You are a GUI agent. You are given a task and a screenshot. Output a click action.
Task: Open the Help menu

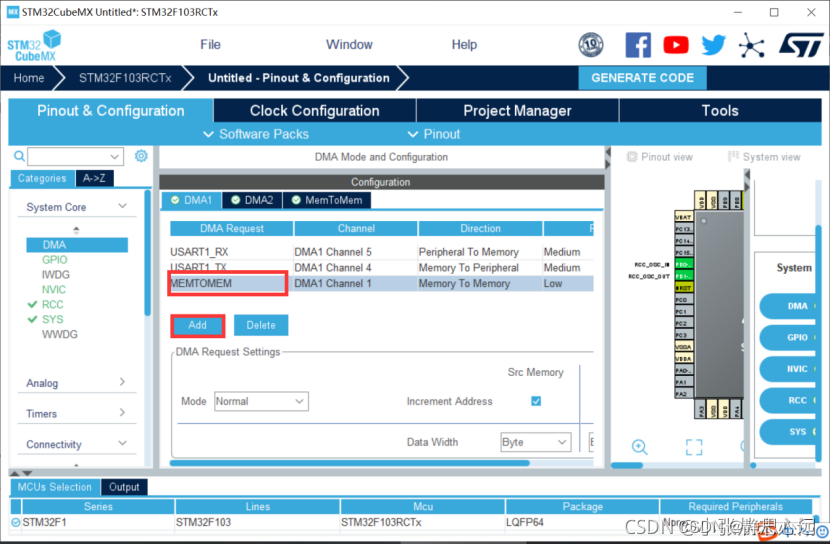click(x=464, y=45)
